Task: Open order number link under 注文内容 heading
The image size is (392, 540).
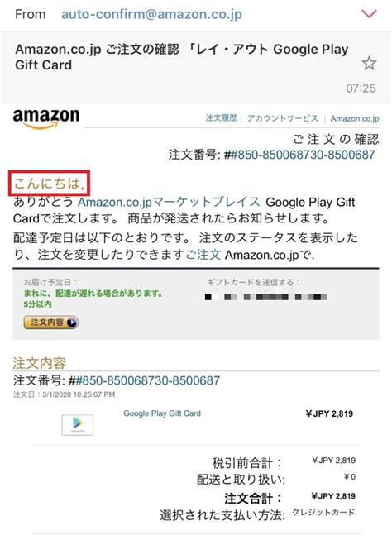Action: tap(147, 380)
